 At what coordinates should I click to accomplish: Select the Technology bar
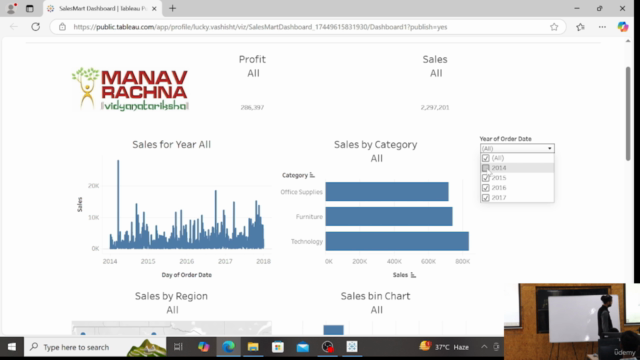pyautogui.click(x=397, y=241)
